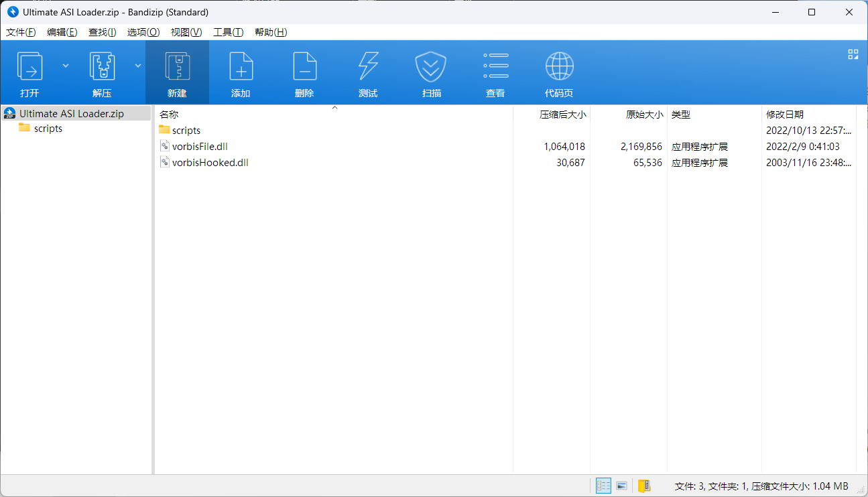Open the 编辑(E) menu
Viewport: 868px width, 497px height.
click(x=62, y=32)
